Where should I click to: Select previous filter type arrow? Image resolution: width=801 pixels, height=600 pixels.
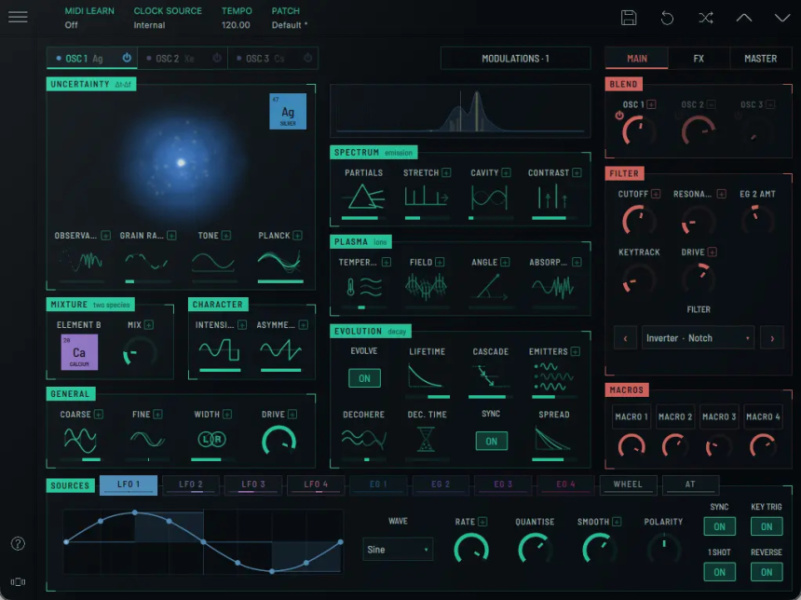pyautogui.click(x=625, y=338)
